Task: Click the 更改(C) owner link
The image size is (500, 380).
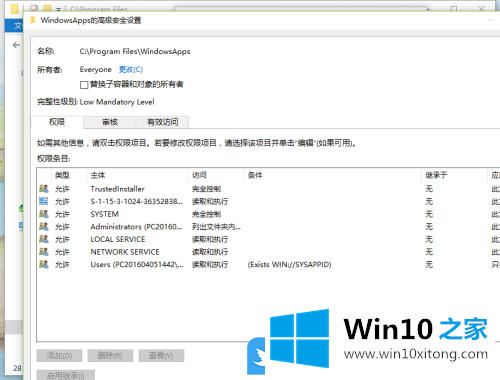Action: pyautogui.click(x=131, y=69)
